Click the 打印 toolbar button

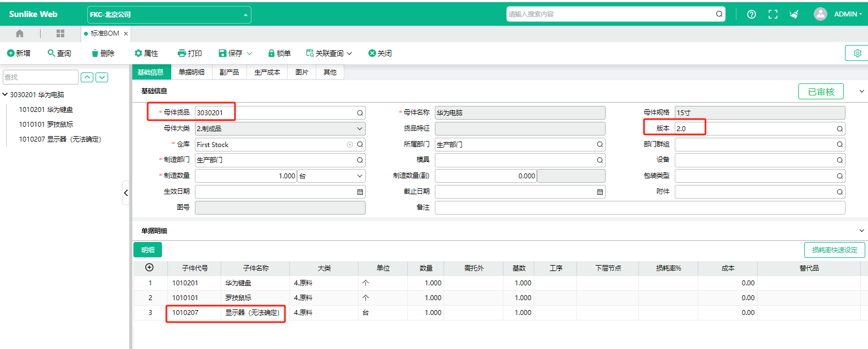point(189,53)
